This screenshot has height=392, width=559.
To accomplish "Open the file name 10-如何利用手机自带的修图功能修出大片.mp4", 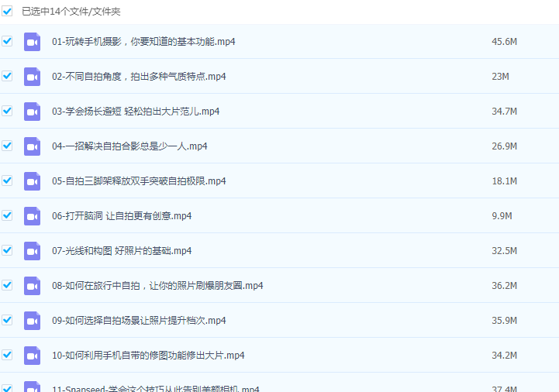I will pyautogui.click(x=148, y=356).
